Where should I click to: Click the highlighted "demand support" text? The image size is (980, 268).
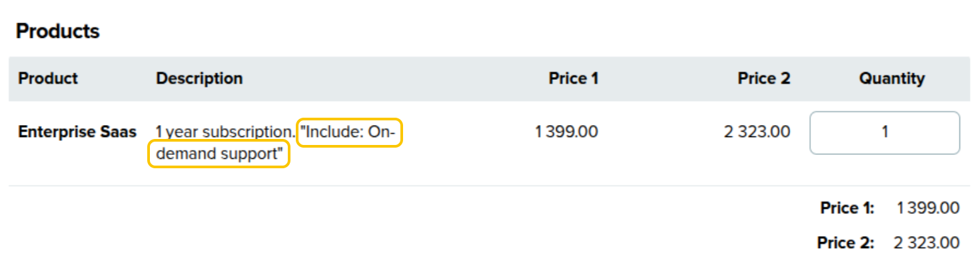point(219,154)
